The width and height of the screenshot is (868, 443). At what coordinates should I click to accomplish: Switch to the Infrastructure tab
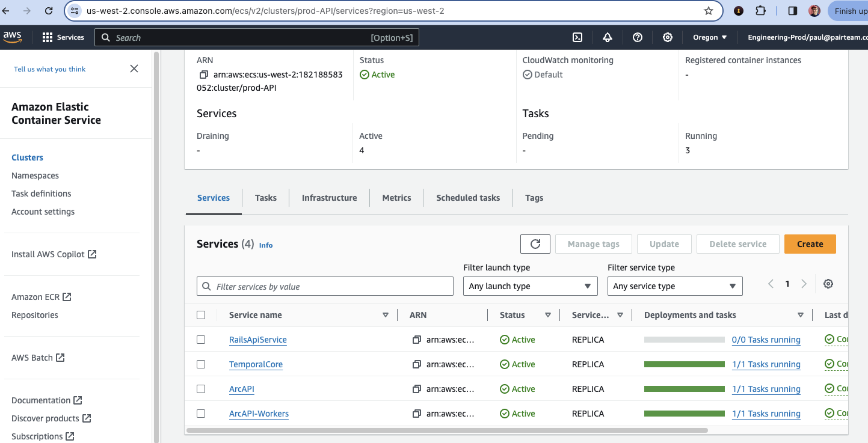point(330,198)
